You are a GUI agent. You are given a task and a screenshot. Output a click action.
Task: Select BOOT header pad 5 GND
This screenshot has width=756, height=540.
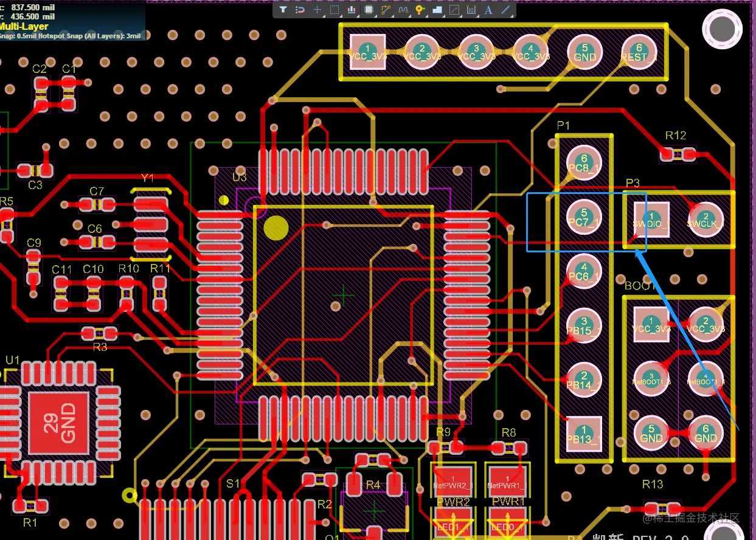click(651, 432)
